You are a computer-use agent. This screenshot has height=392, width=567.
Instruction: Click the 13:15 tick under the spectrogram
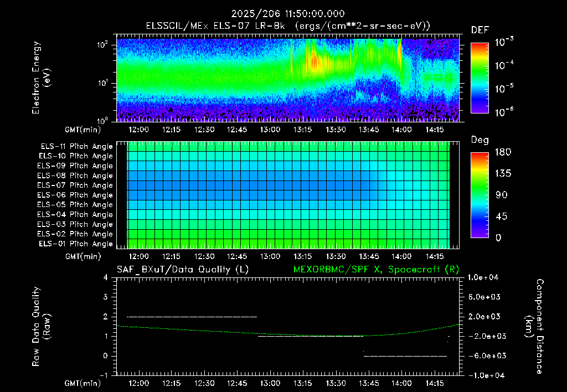(303, 130)
